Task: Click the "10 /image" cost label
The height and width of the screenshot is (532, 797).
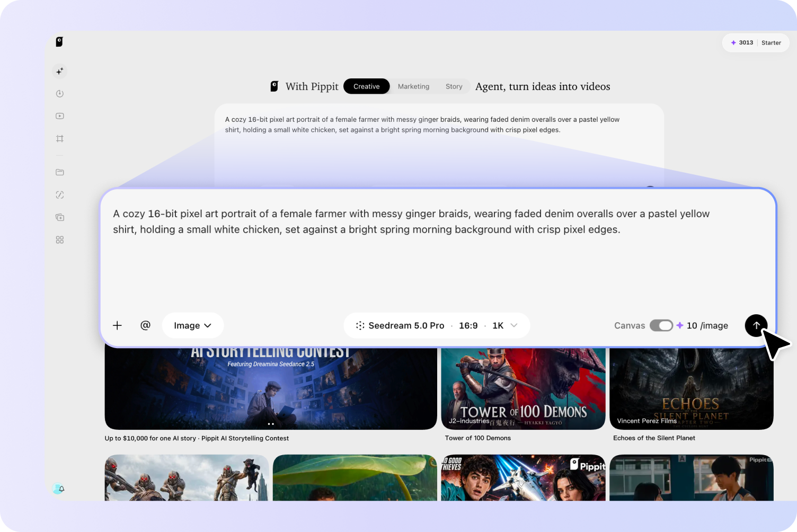Action: [707, 326]
